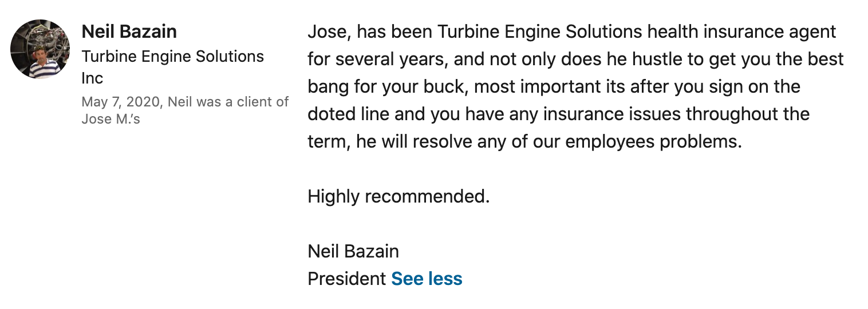Select Turbine Engine Solutions subtitle under the name
The width and height of the screenshot is (868, 309).
coord(173,57)
